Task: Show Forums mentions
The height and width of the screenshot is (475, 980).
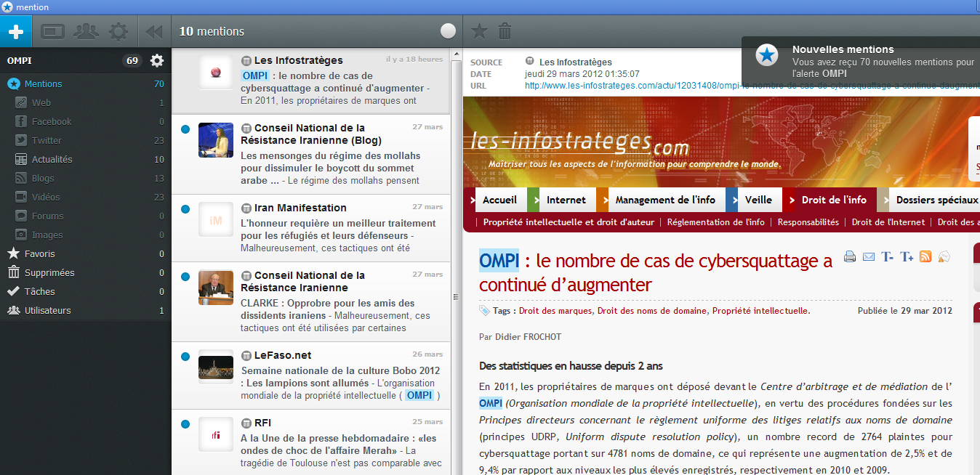Action: tap(86, 216)
